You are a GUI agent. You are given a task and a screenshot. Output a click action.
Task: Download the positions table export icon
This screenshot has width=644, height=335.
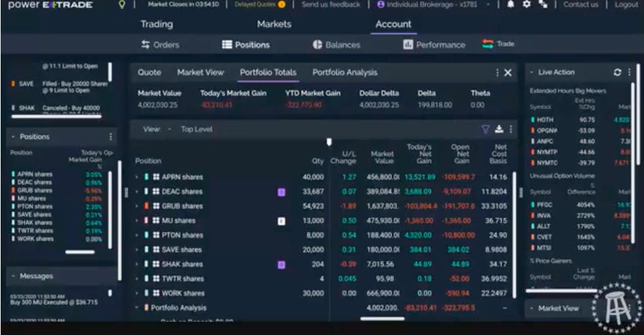[499, 130]
